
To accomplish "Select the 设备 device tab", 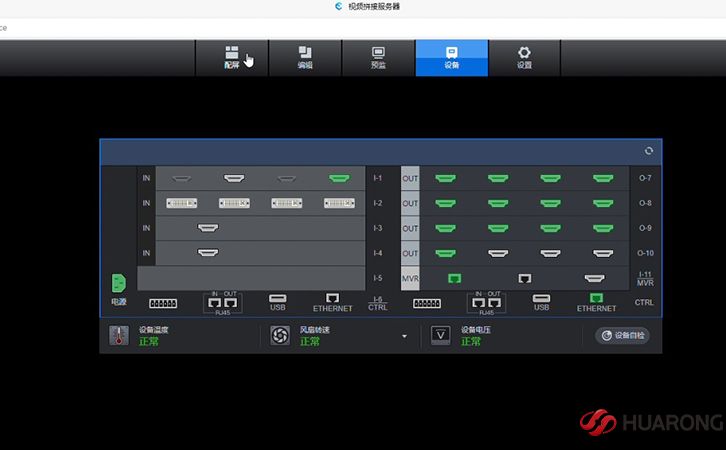I will pyautogui.click(x=451, y=57).
